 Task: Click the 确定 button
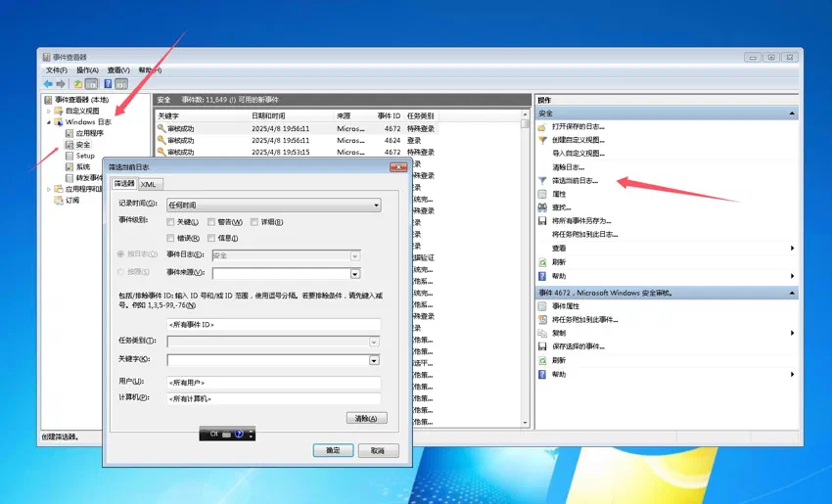[x=333, y=450]
